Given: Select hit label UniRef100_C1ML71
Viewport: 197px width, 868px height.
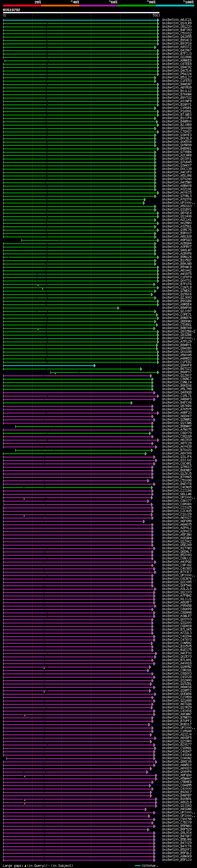Looking at the screenshot, I should tap(177, 396).
